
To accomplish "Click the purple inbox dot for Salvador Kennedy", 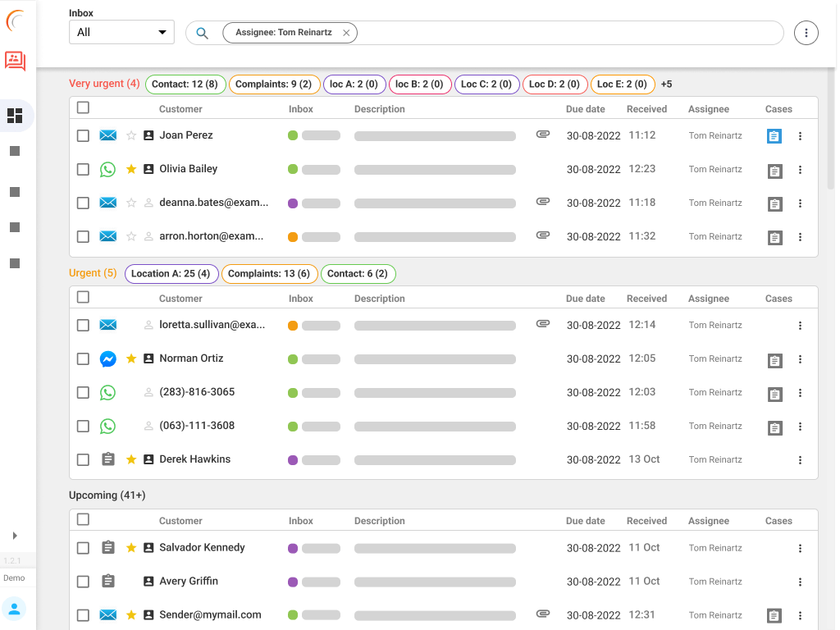I will tap(293, 548).
